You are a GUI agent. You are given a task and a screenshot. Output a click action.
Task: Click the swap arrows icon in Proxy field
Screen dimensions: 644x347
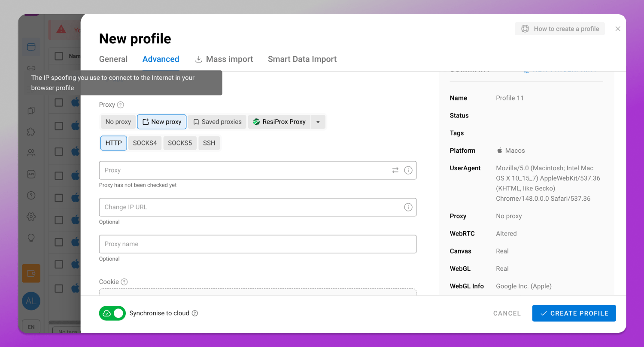tap(395, 170)
